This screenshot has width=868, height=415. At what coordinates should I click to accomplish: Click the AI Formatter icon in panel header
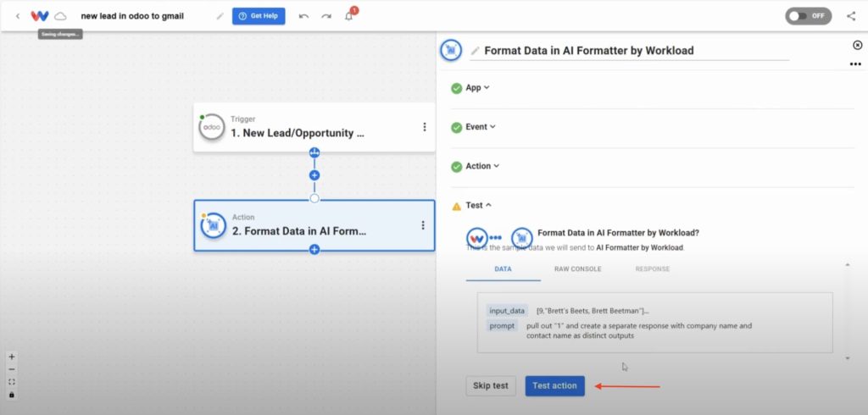click(451, 50)
